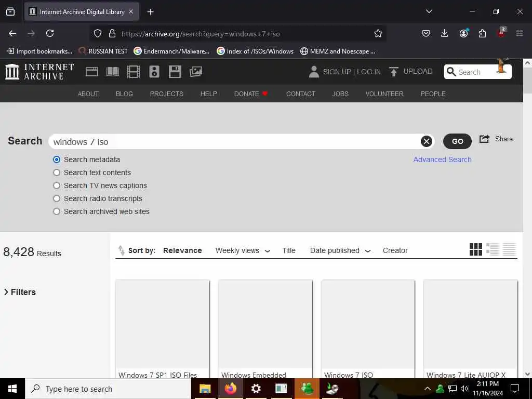This screenshot has height=399, width=532.
Task: Open the Web media type icon
Action: click(91, 72)
